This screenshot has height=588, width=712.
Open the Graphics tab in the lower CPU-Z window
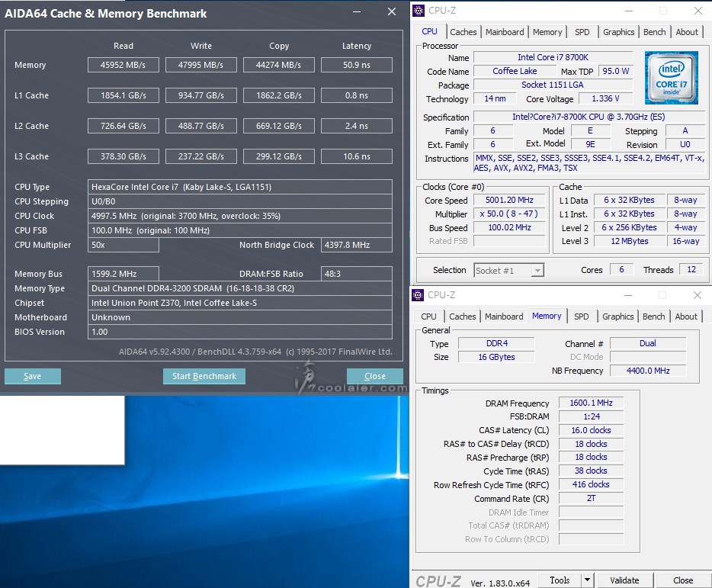pos(617,316)
